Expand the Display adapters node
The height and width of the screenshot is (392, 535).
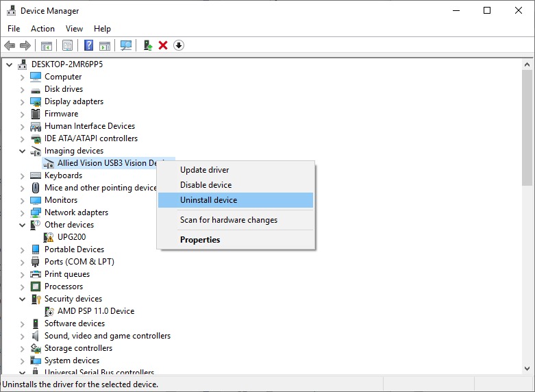[x=23, y=101]
